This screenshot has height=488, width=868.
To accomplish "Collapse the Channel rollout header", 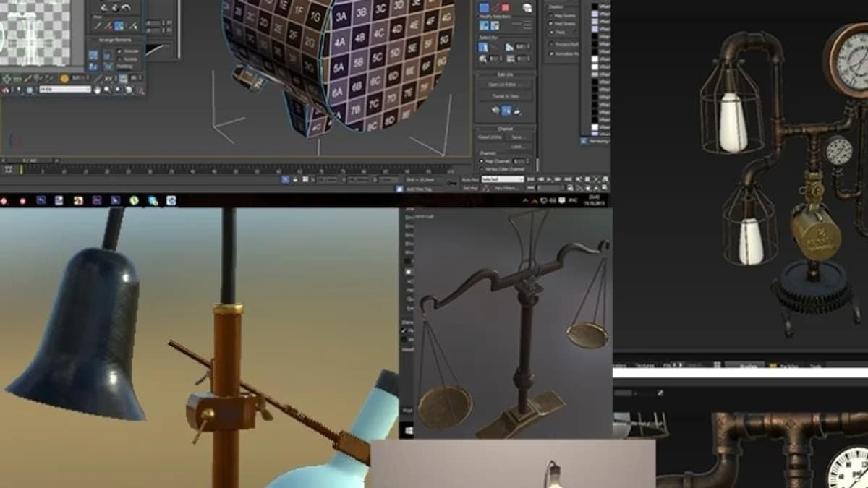I will (x=506, y=129).
